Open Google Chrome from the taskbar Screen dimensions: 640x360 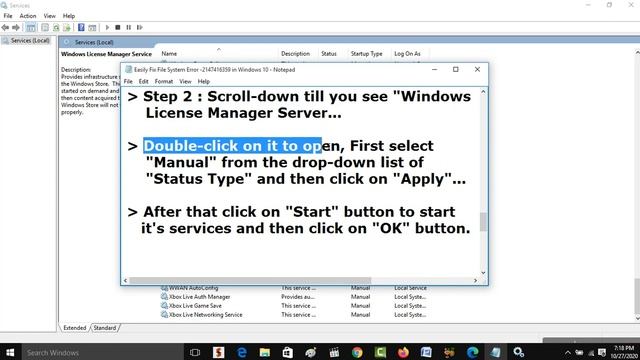(357, 352)
